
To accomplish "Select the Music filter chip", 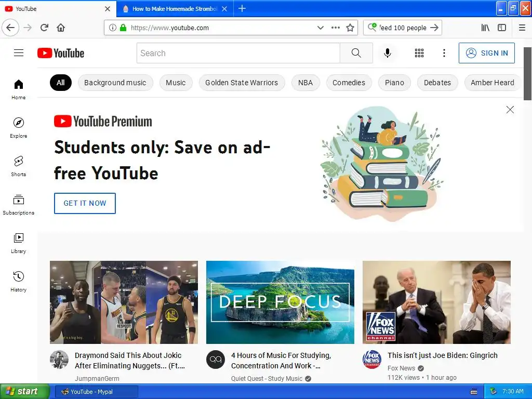I will click(x=176, y=83).
